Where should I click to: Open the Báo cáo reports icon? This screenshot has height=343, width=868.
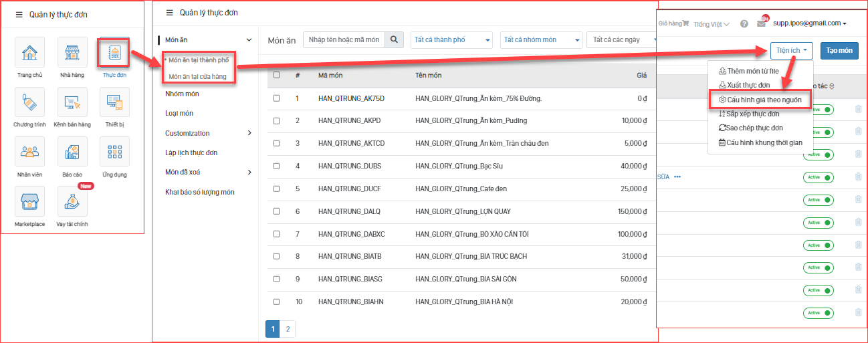point(72,152)
